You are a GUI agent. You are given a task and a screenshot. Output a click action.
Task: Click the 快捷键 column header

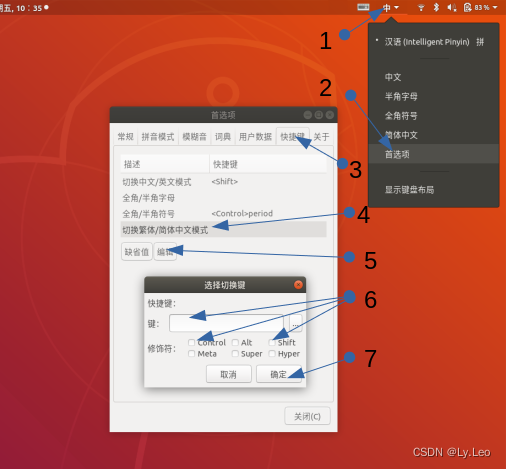(x=268, y=164)
